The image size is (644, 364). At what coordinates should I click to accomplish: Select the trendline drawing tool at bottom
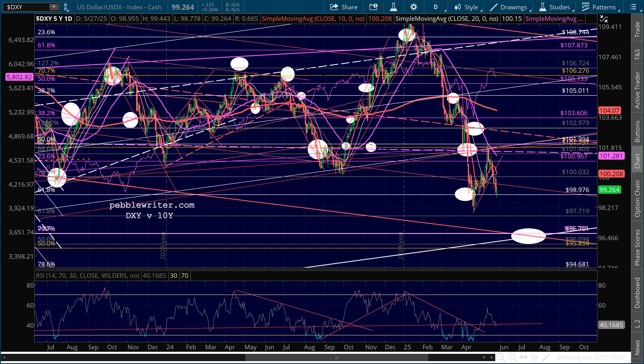[546, 357]
